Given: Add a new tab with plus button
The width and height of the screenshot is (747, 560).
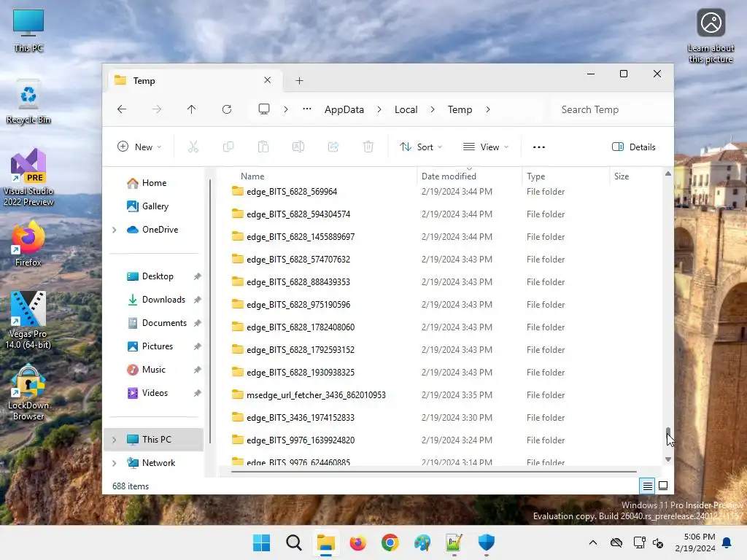Looking at the screenshot, I should [x=299, y=81].
